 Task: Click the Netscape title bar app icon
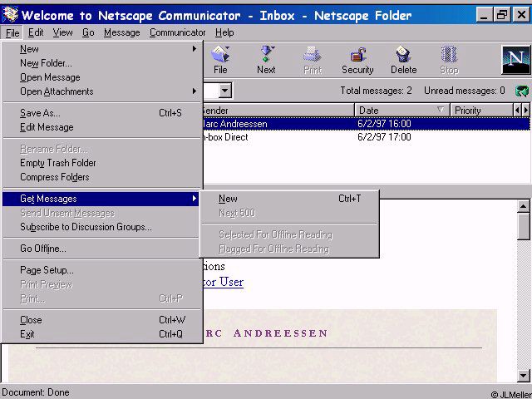10,14
